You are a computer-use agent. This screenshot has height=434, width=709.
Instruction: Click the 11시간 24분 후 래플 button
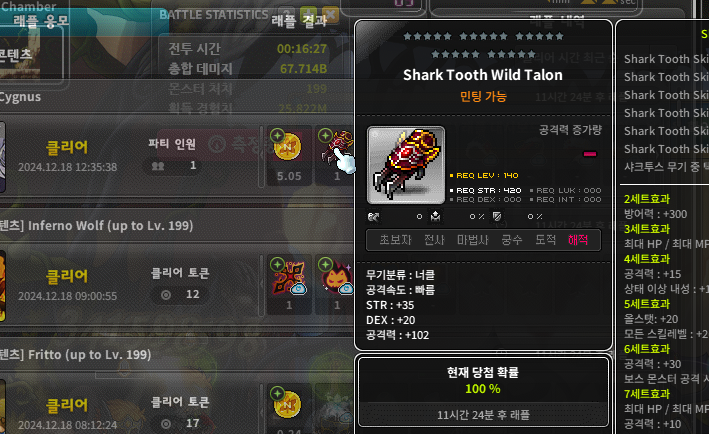point(483,415)
